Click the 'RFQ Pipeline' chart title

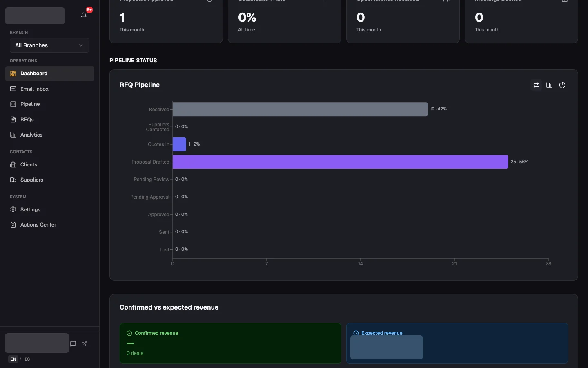140,85
